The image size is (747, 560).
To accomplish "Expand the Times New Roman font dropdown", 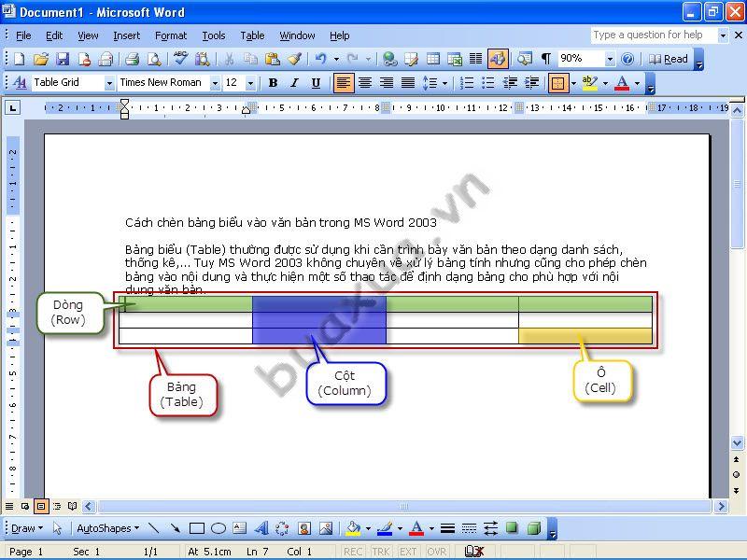I will [x=215, y=83].
